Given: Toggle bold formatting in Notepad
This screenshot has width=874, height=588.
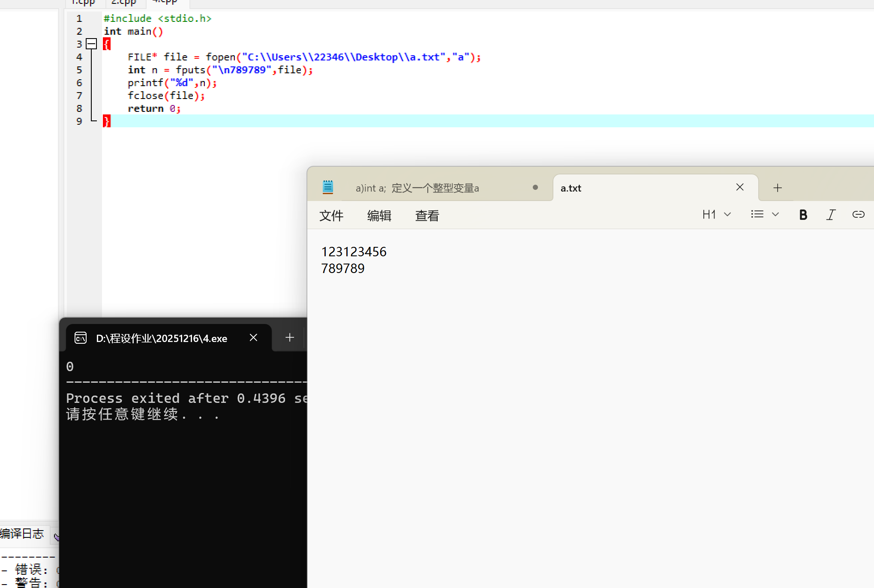Looking at the screenshot, I should tap(803, 215).
